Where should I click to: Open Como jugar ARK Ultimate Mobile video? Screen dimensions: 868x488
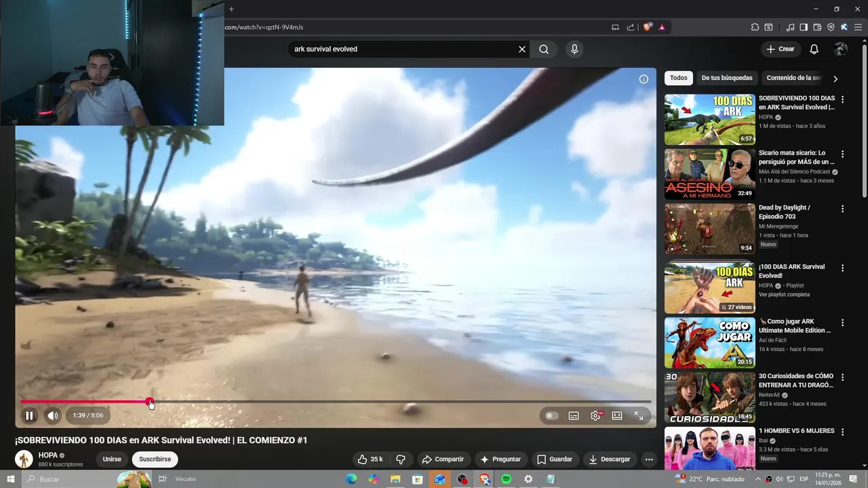(709, 342)
